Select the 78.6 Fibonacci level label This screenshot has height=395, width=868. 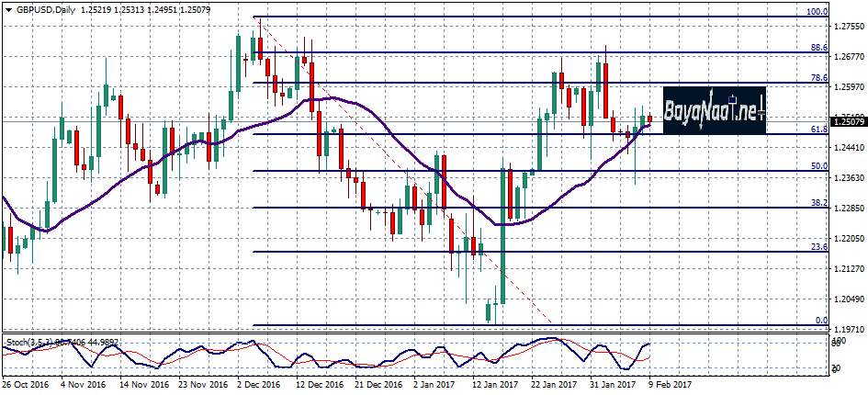point(819,79)
